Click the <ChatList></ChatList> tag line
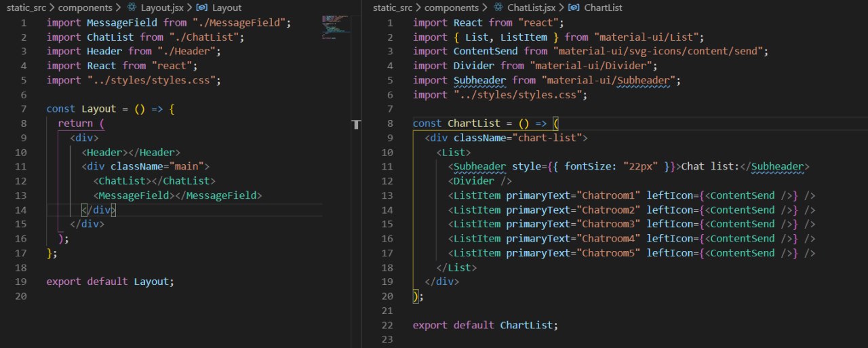This screenshot has width=868, height=348. pos(154,180)
